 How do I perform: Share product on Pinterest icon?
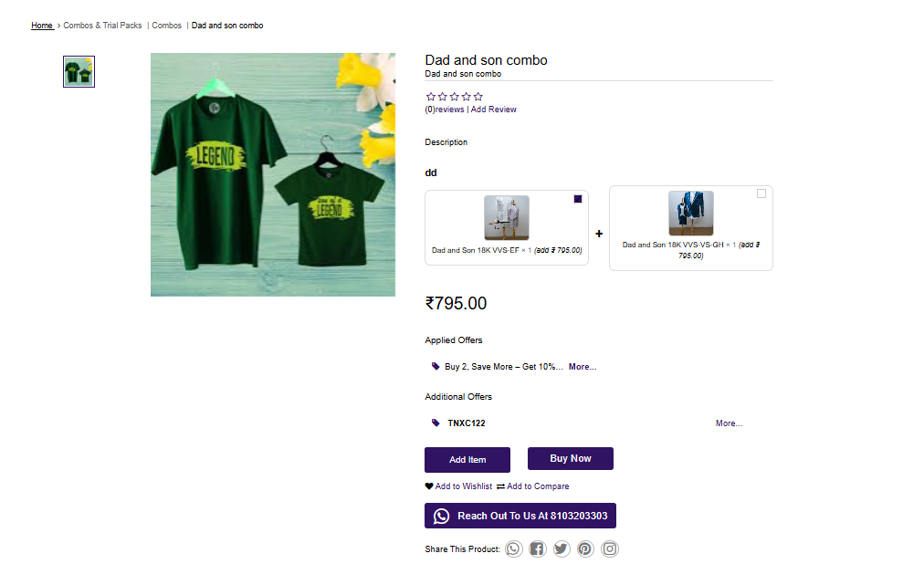[585, 549]
